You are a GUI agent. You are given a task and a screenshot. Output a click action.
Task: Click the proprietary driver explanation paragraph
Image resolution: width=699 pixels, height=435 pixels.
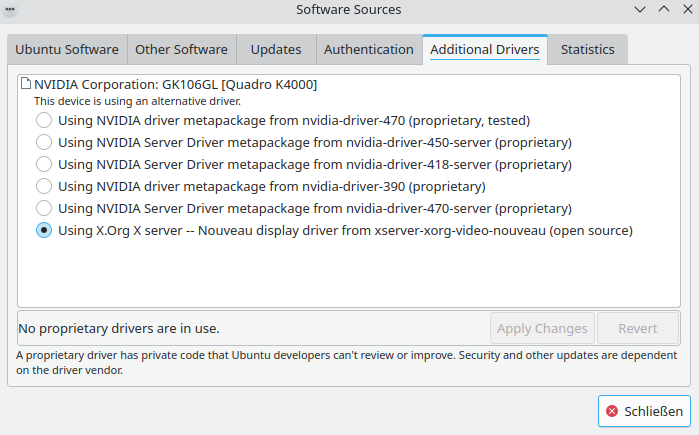[x=346, y=362]
